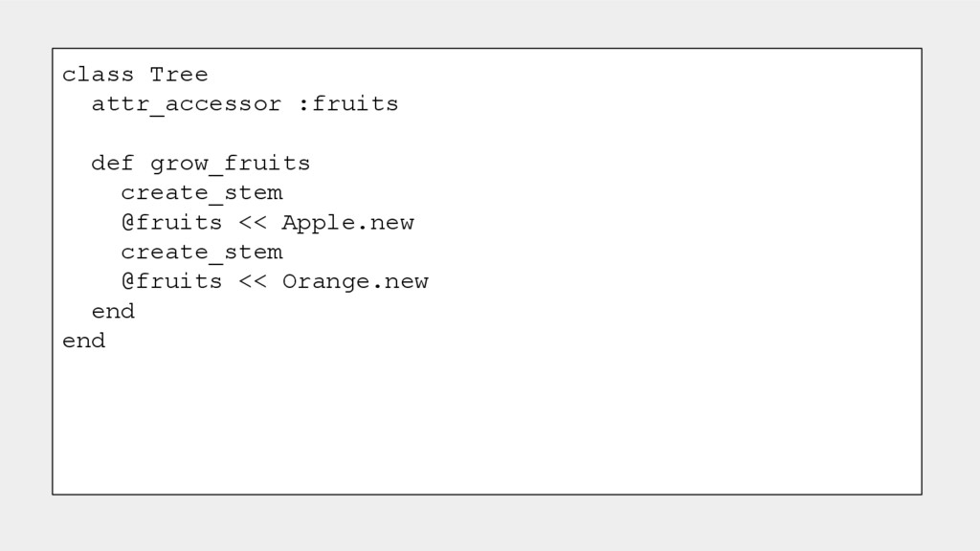Click the empty white area below the code
The width and height of the screenshot is (980, 551).
(479, 421)
